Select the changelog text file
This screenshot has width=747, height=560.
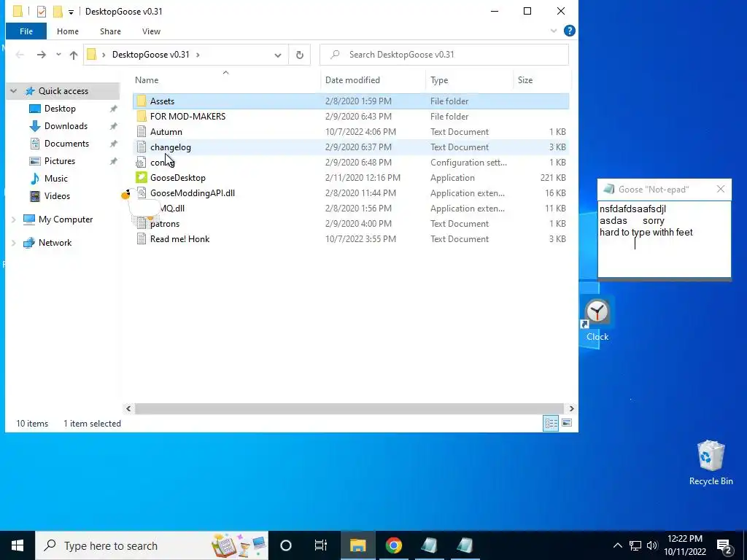pyautogui.click(x=170, y=147)
